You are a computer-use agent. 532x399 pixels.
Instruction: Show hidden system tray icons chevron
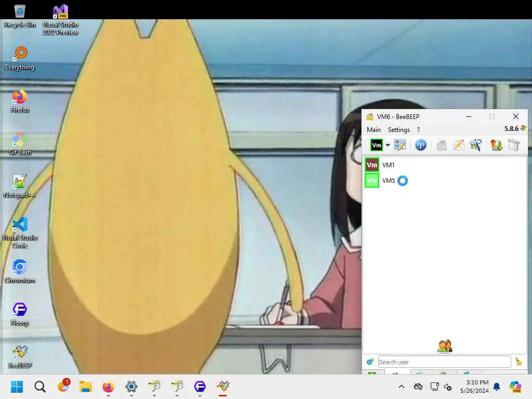click(402, 387)
